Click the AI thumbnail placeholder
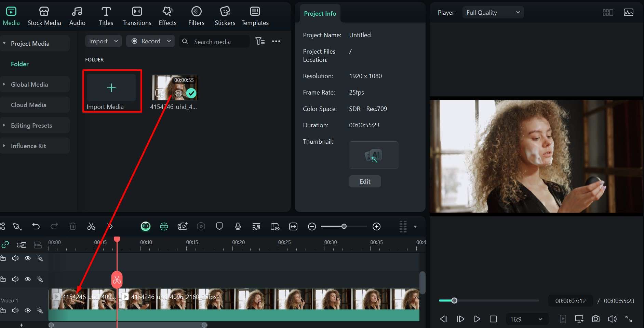The width and height of the screenshot is (644, 328). click(x=374, y=155)
